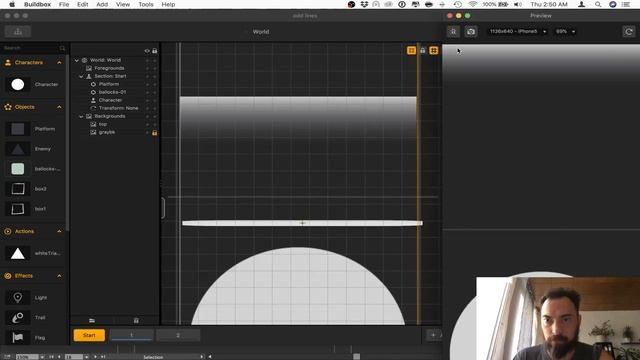The height and width of the screenshot is (360, 640).
Task: Open the Help menu
Action: pyautogui.click(x=168, y=4)
